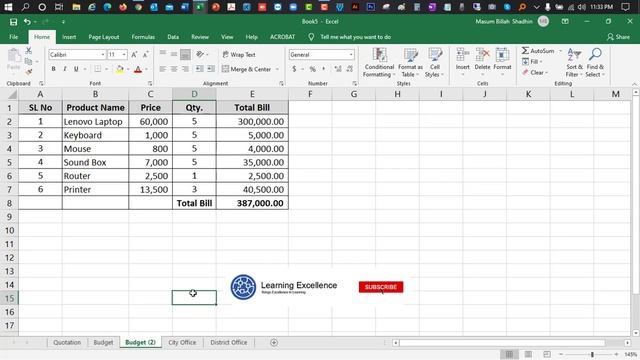Expand the AutoSum dropdown arrow

[x=560, y=51]
